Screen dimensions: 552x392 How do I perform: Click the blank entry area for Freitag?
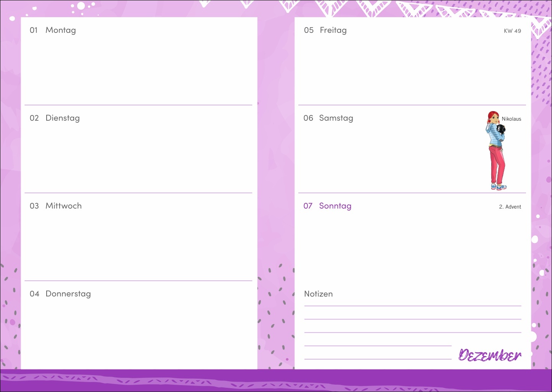tap(412, 69)
